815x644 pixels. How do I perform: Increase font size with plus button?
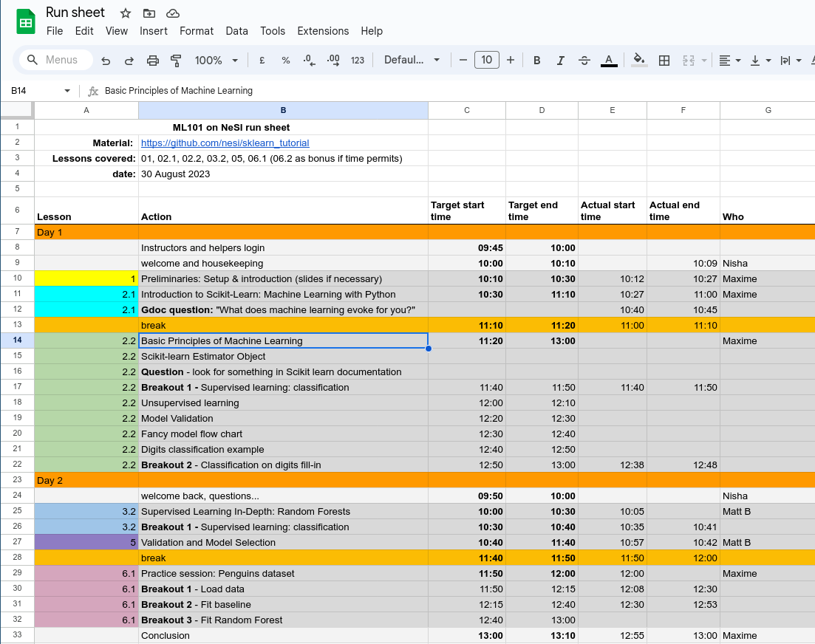coord(511,61)
